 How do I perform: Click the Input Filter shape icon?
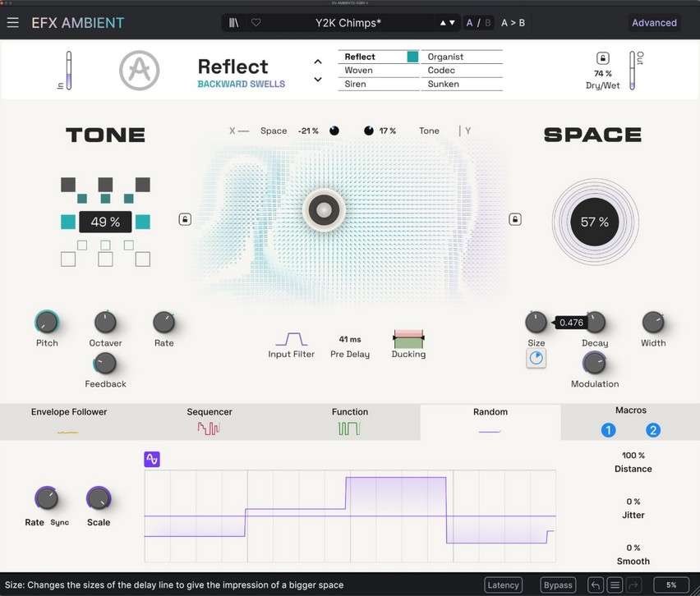pyautogui.click(x=291, y=339)
